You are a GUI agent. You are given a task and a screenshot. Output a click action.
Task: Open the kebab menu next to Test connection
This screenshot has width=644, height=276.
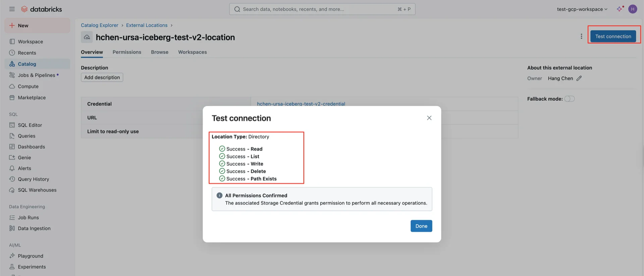pos(581,36)
